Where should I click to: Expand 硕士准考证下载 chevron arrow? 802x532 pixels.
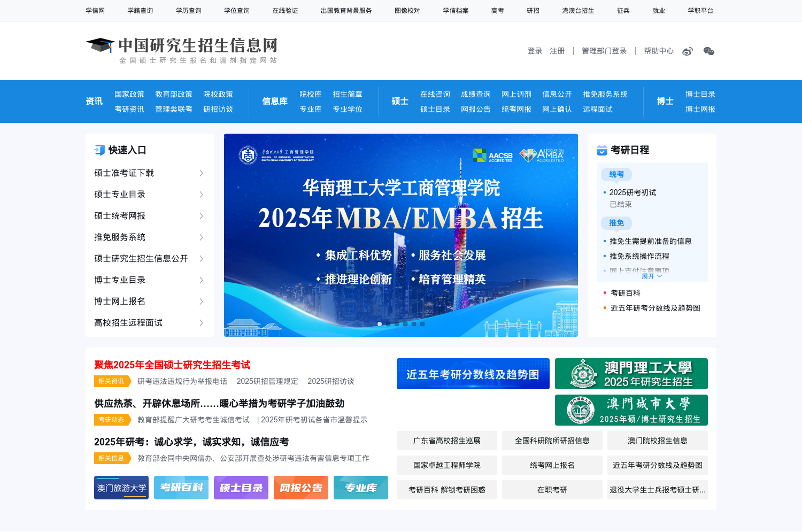[x=201, y=173]
